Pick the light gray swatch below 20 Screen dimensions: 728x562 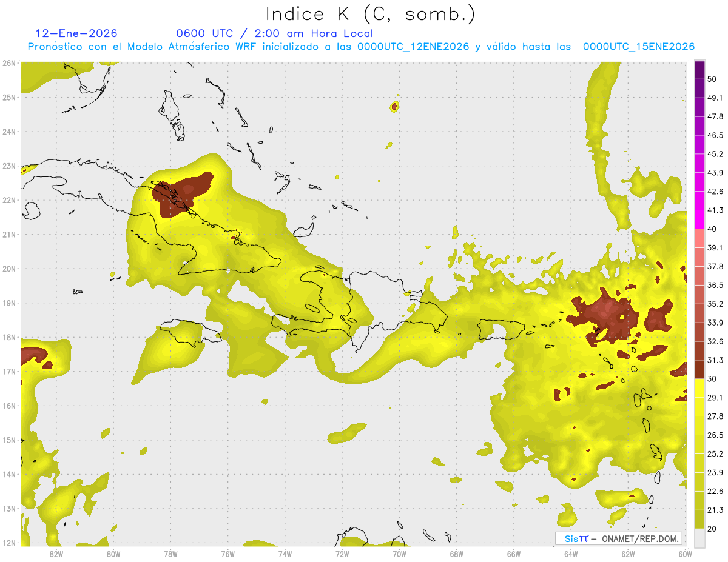(699, 538)
